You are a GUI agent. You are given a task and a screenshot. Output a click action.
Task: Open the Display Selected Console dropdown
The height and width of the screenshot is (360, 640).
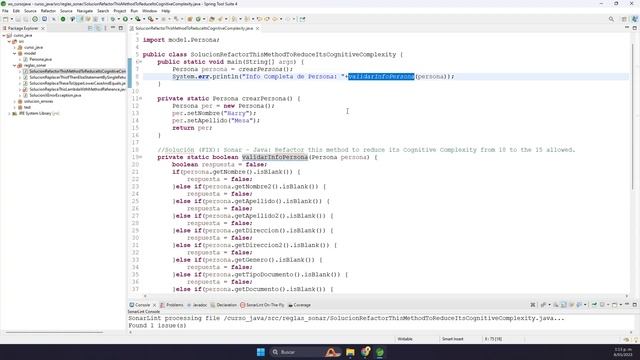(x=608, y=305)
